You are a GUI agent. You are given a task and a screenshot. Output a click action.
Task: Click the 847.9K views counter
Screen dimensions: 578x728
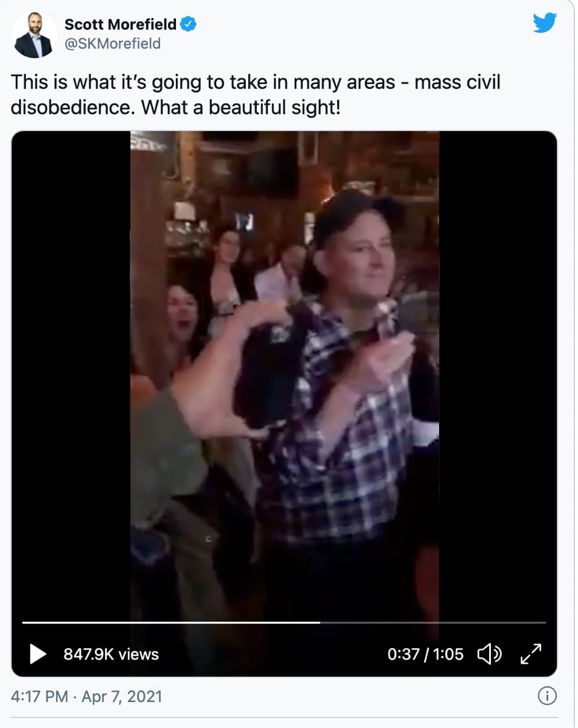click(111, 654)
